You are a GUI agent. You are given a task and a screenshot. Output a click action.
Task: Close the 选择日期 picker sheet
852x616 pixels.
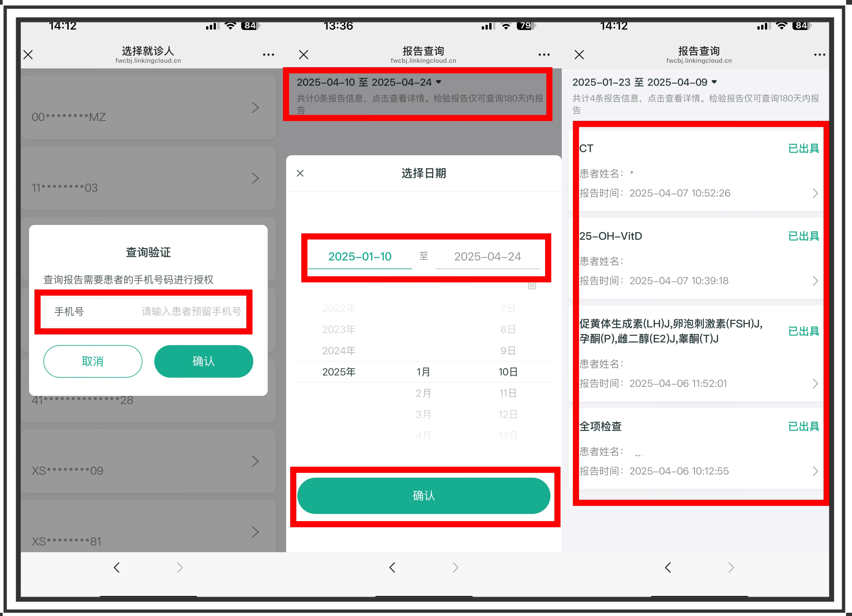[x=300, y=173]
